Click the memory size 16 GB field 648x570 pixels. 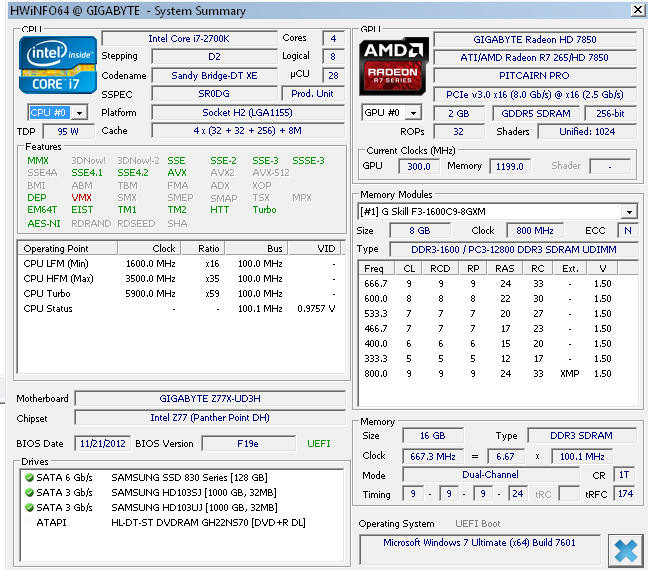point(432,436)
